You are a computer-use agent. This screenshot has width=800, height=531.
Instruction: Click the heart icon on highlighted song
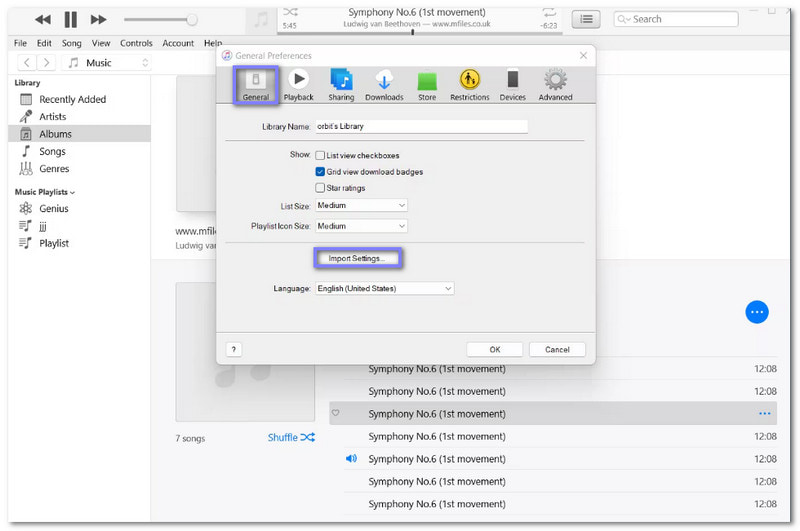click(x=336, y=413)
